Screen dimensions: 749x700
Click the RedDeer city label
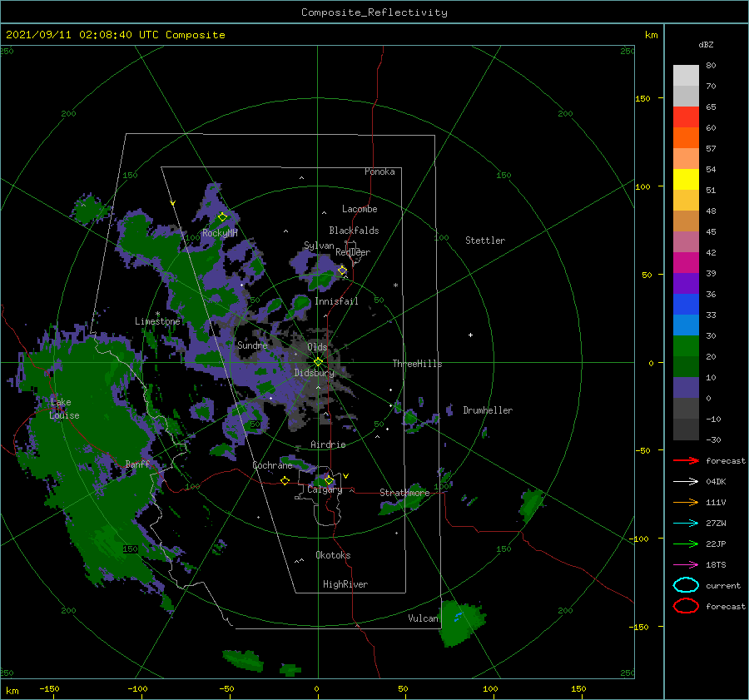353,252
